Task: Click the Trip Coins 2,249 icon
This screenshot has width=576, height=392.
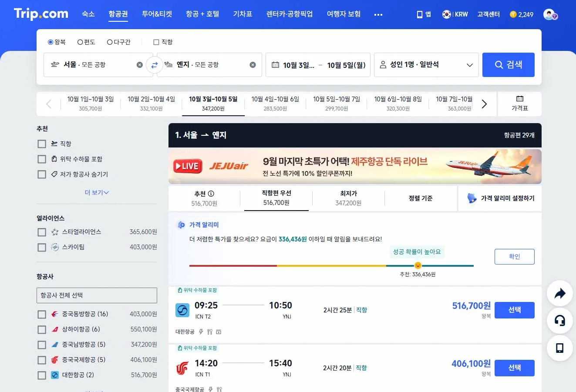Action: pyautogui.click(x=513, y=14)
